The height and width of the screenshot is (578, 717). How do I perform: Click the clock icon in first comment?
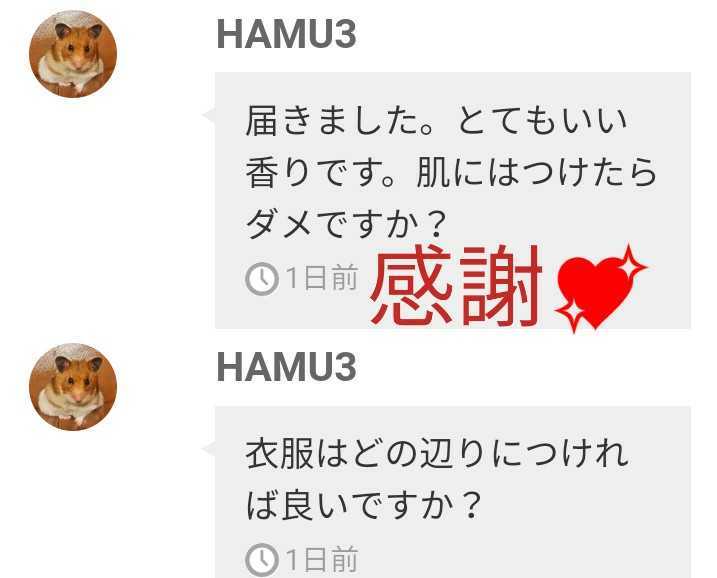pos(262,278)
